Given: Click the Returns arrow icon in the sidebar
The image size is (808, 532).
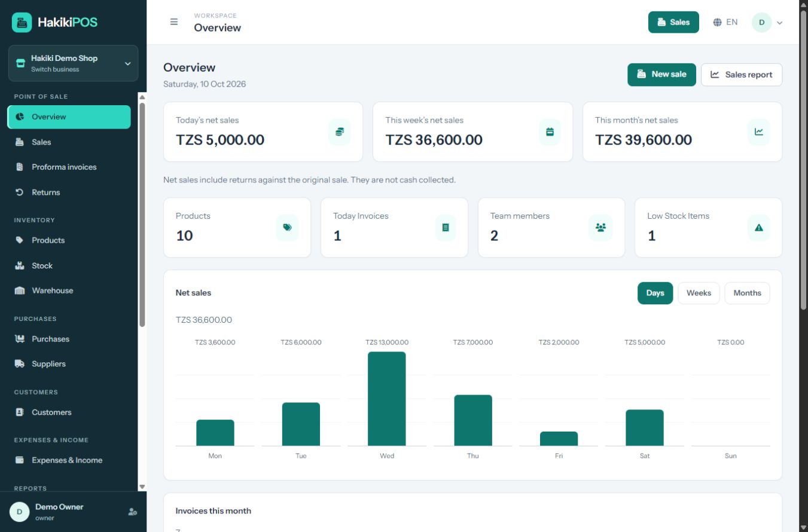Looking at the screenshot, I should point(20,192).
